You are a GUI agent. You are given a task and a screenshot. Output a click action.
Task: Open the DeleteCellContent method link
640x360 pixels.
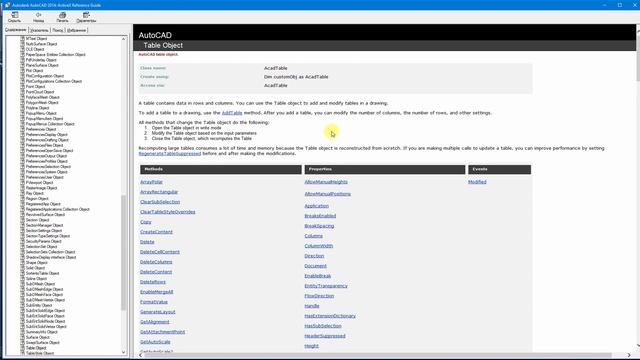point(160,252)
